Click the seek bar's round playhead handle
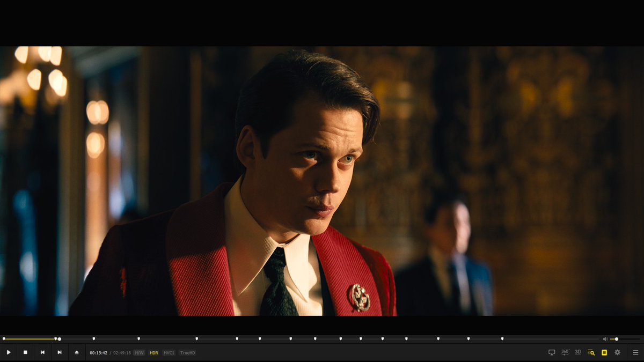This screenshot has width=644, height=362. [x=59, y=339]
